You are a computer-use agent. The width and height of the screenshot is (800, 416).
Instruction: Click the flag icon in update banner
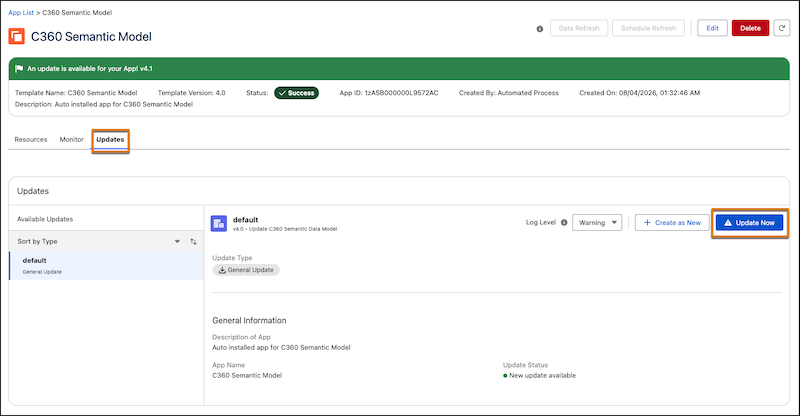coord(19,68)
